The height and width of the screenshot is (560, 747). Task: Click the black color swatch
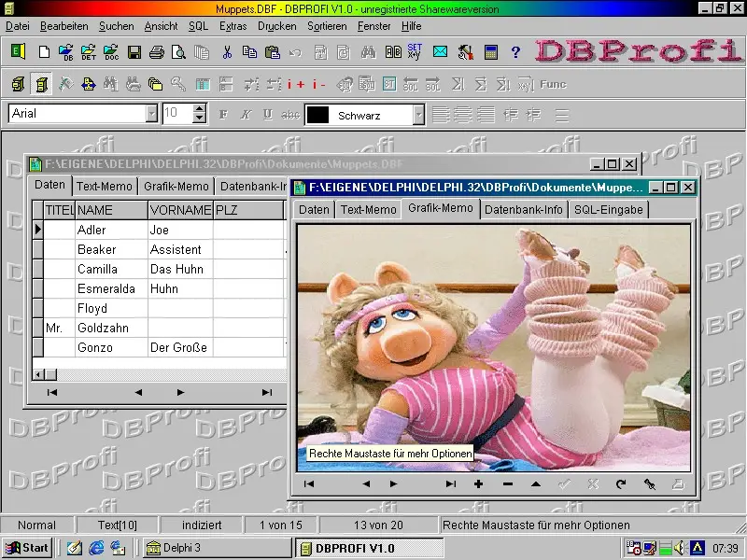pos(317,115)
